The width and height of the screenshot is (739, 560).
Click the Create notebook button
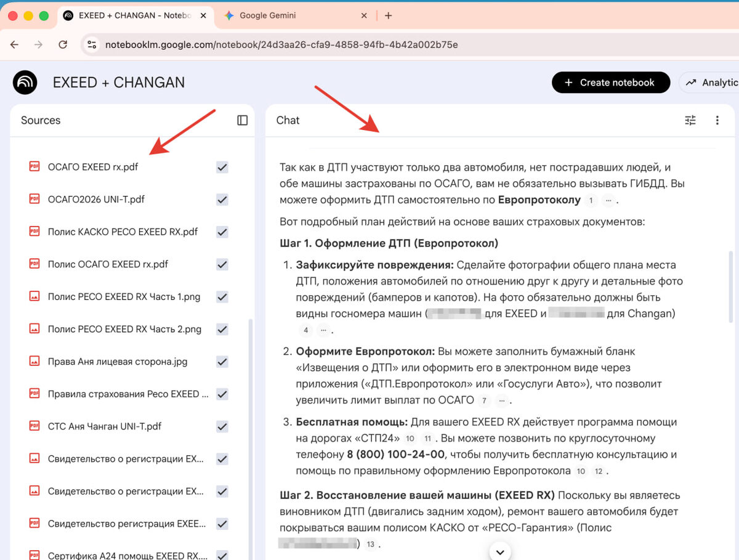(611, 83)
